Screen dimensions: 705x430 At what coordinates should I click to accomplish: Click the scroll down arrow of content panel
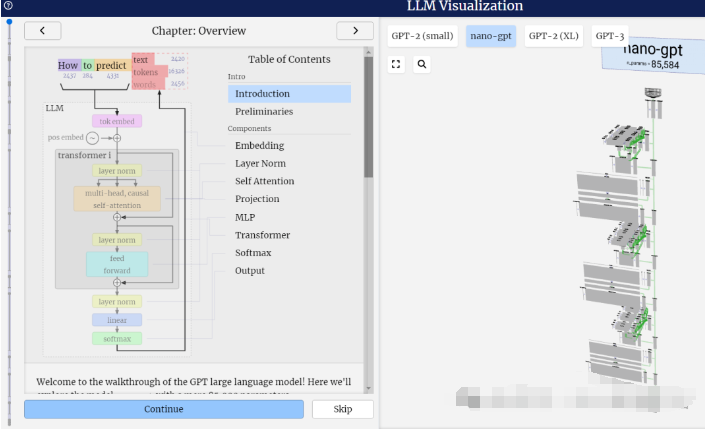point(369,388)
